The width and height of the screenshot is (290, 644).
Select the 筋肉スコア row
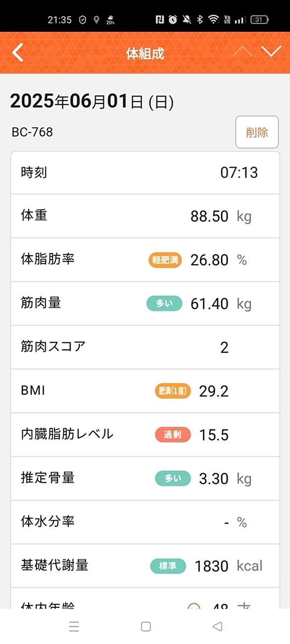pos(145,347)
